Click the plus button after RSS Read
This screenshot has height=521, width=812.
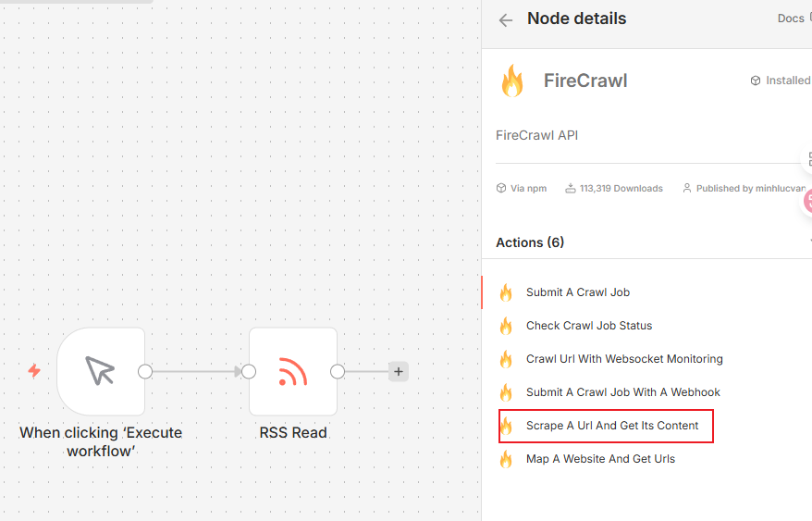coord(399,372)
